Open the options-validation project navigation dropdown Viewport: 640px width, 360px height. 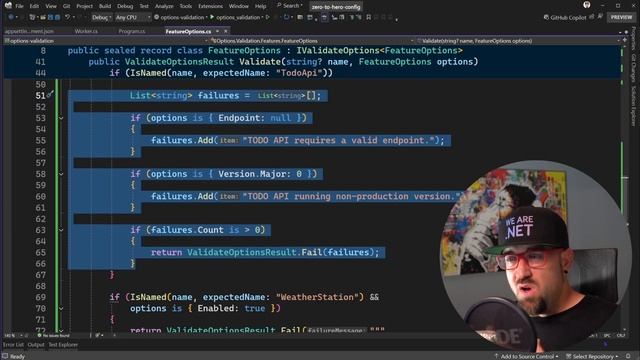(x=106, y=41)
